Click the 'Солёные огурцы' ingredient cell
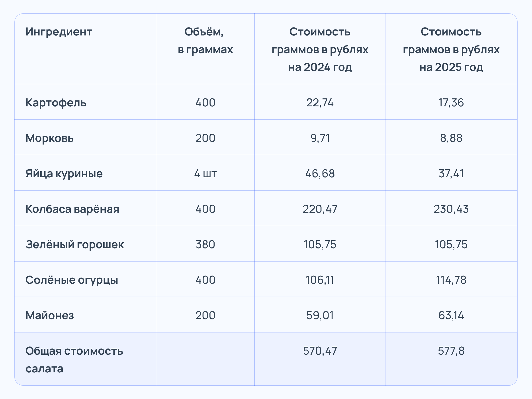Image resolution: width=532 pixels, height=399 pixels. (72, 280)
